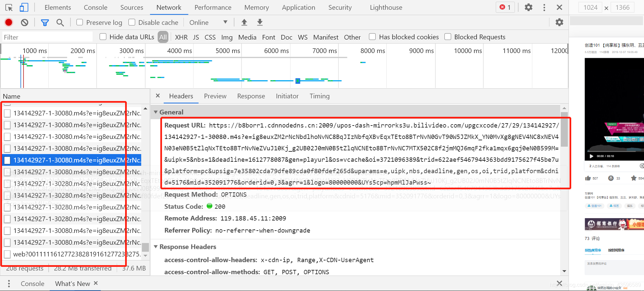
Task: Open the Timing tab of request
Action: 320,96
